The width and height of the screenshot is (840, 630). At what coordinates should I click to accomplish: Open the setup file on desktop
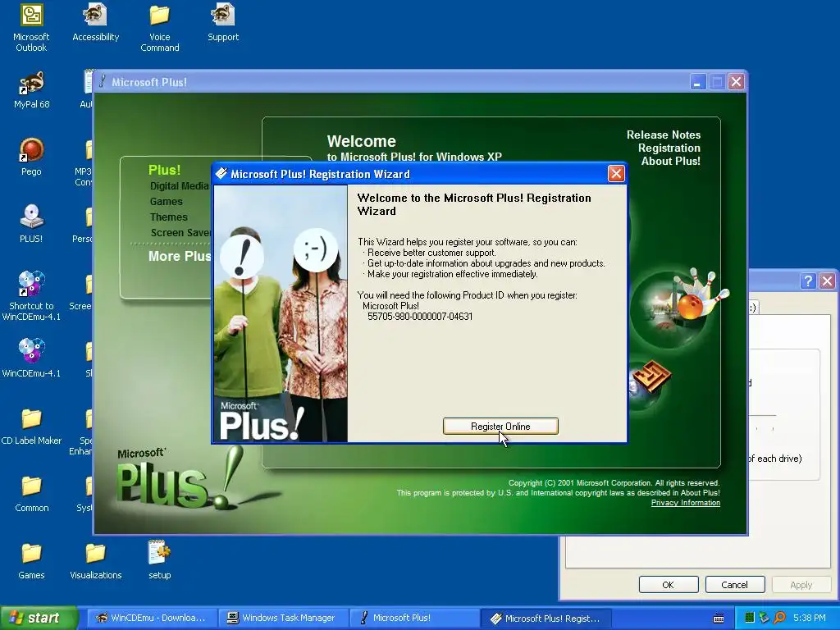coord(160,560)
